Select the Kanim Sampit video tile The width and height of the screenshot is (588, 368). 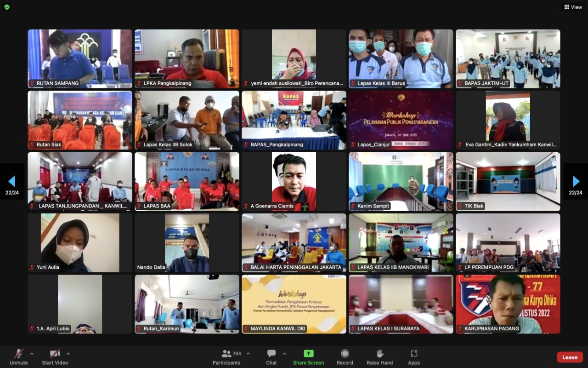coord(401,181)
